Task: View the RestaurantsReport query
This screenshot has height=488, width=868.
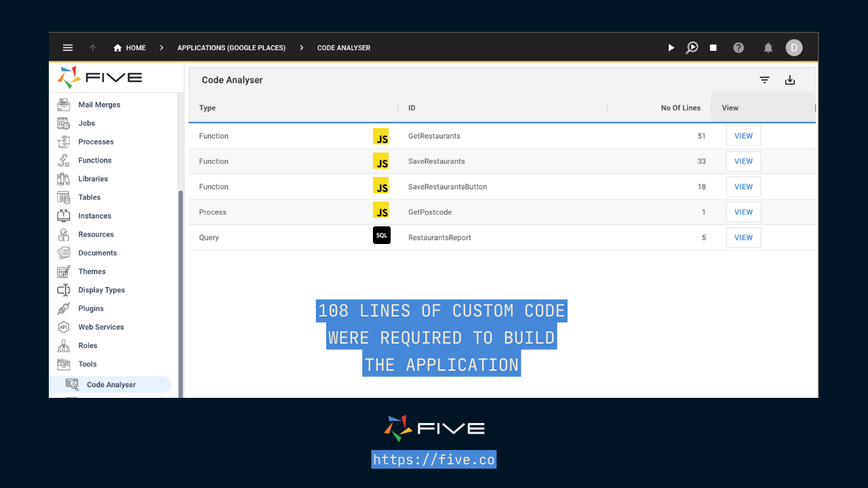Action: [x=743, y=237]
